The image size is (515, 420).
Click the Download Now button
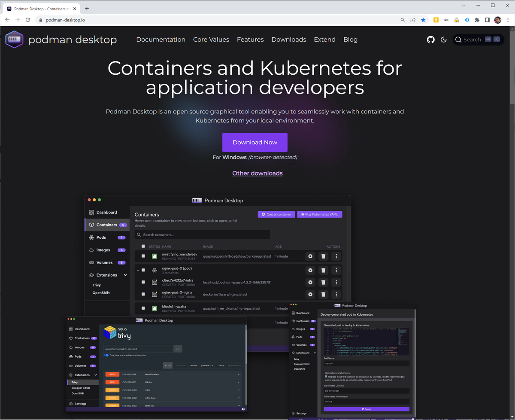255,142
